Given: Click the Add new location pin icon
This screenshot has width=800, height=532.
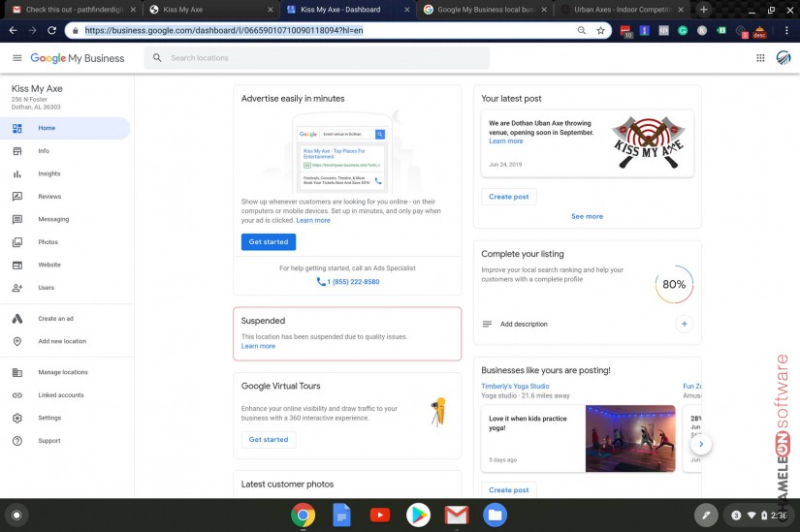Looking at the screenshot, I should (x=17, y=341).
